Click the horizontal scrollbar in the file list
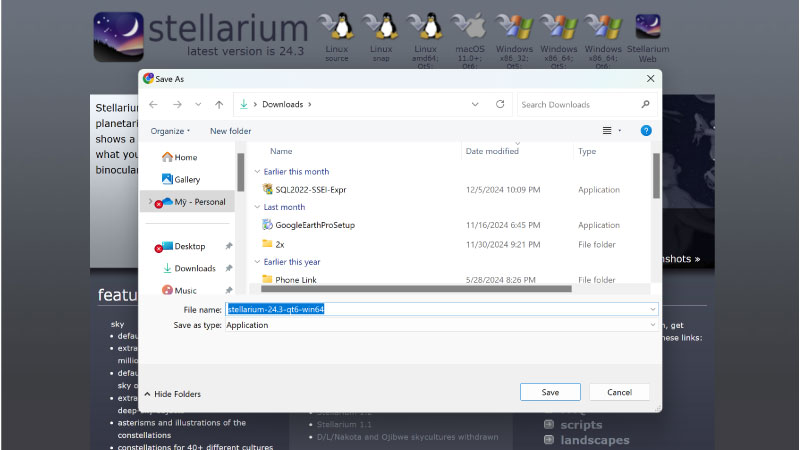Image resolution: width=800 pixels, height=450 pixels. point(416,289)
